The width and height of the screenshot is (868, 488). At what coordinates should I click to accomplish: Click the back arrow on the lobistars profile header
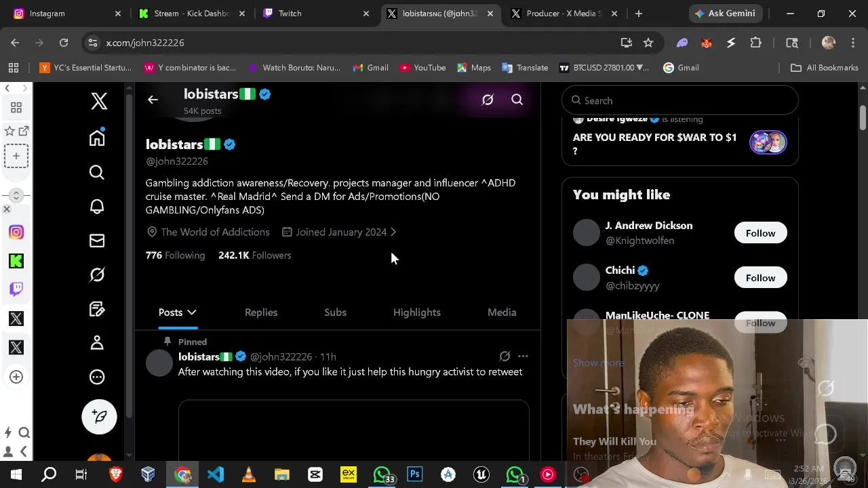tap(153, 100)
